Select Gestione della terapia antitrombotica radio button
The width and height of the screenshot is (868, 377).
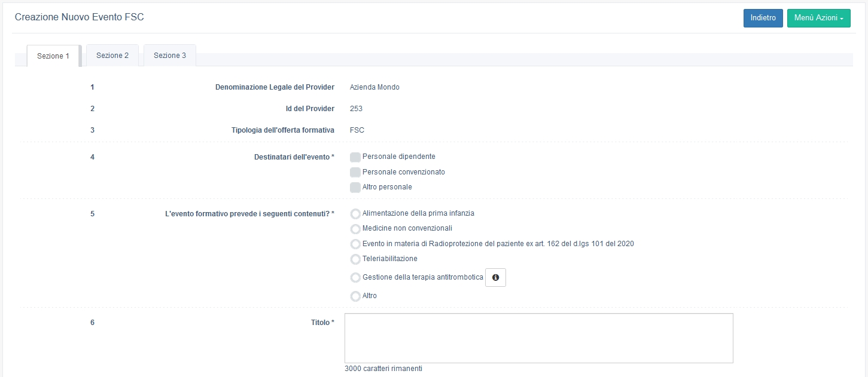355,278
